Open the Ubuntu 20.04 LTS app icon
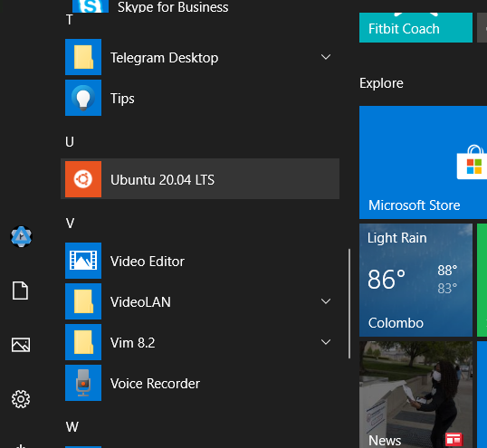 pyautogui.click(x=83, y=179)
